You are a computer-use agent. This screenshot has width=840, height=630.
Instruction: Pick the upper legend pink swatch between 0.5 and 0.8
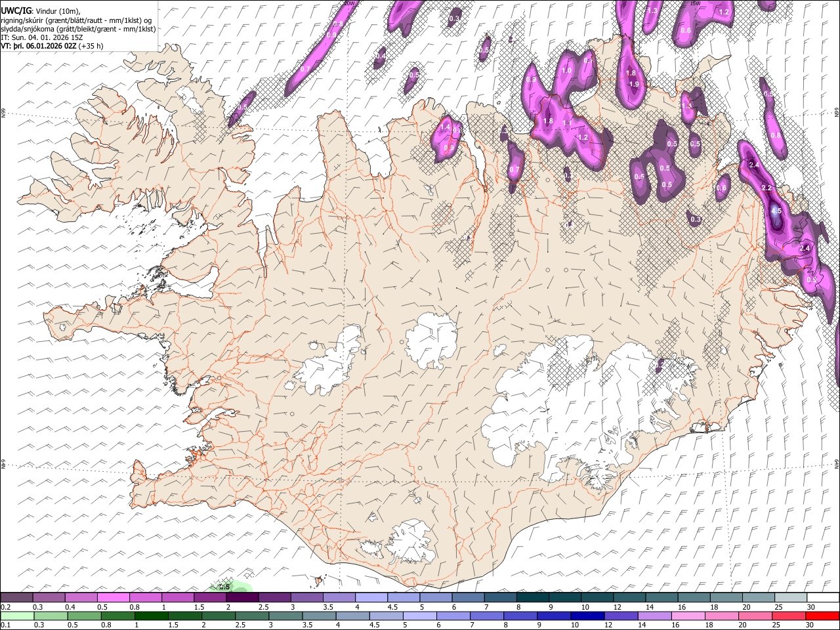(113, 597)
